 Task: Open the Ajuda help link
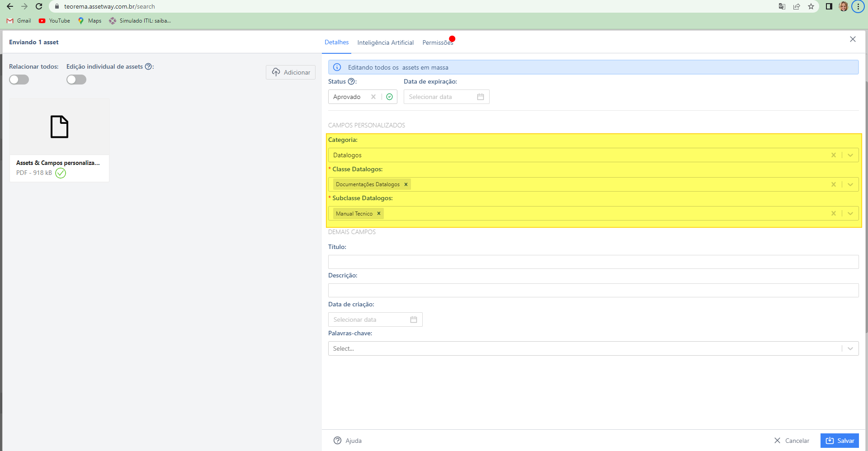pyautogui.click(x=347, y=441)
